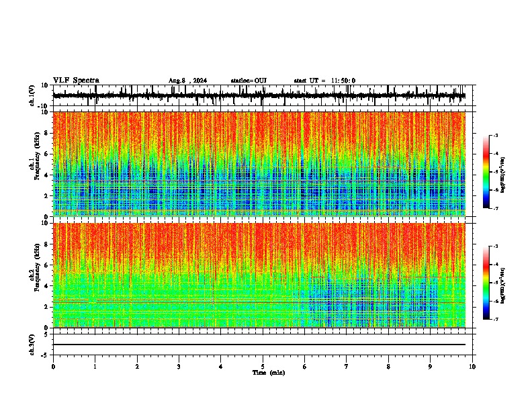
Task: Click inside the ch.2 spectrogram plot
Action: click(x=259, y=275)
